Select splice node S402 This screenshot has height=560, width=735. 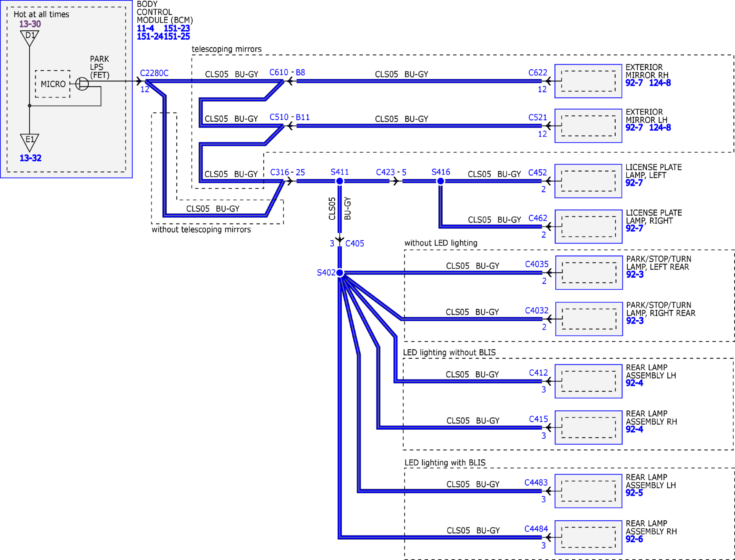tap(340, 273)
